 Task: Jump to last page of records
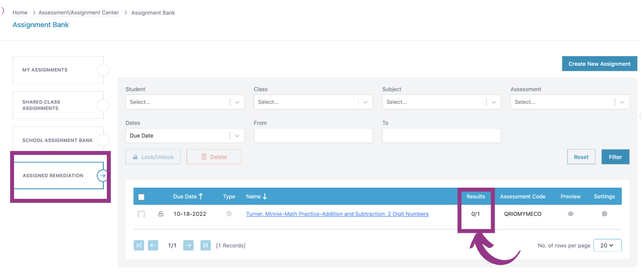[205, 245]
